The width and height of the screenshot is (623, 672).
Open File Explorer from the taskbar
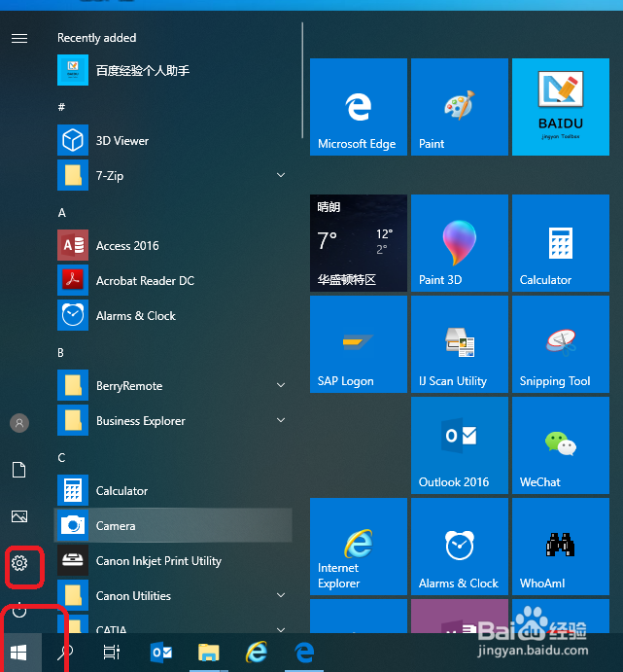coord(209,653)
